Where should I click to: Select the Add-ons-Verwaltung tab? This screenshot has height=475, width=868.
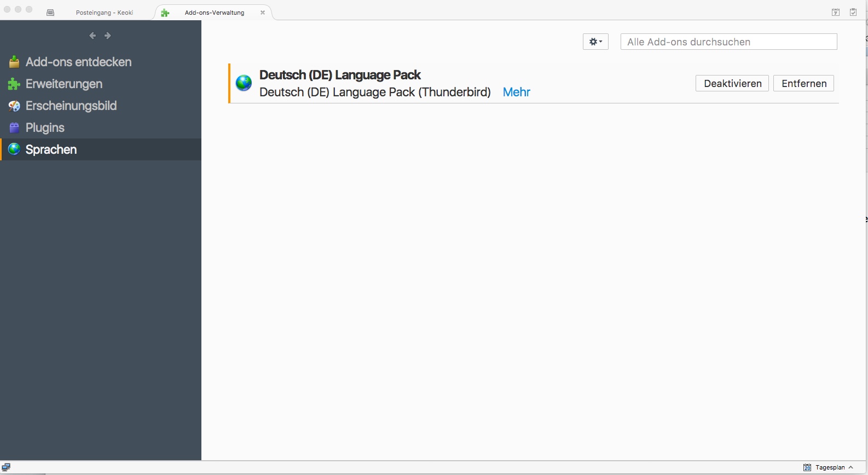213,12
